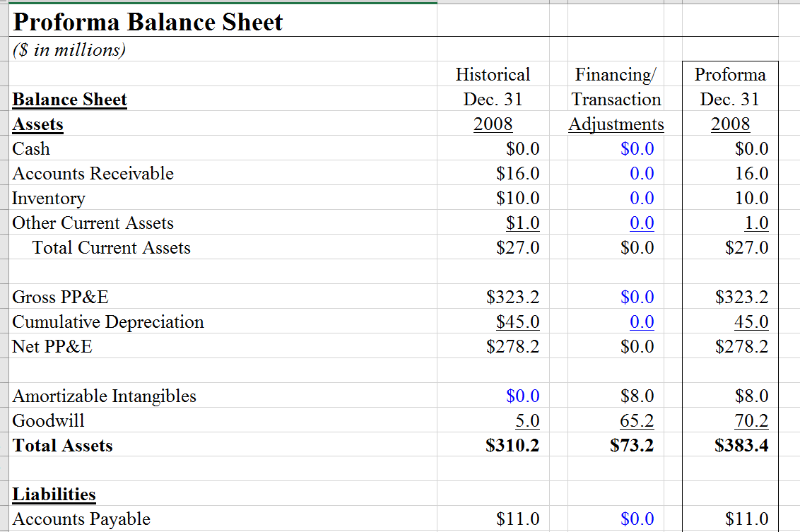This screenshot has height=532, width=800.
Task: Click the $73.2 adjustments total cell
Action: 637,445
